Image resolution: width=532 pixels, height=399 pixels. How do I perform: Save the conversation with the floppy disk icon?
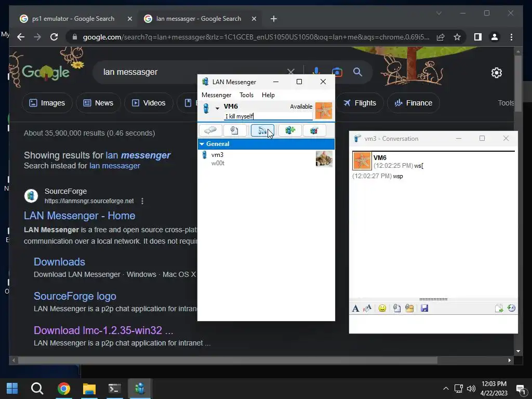click(x=424, y=308)
